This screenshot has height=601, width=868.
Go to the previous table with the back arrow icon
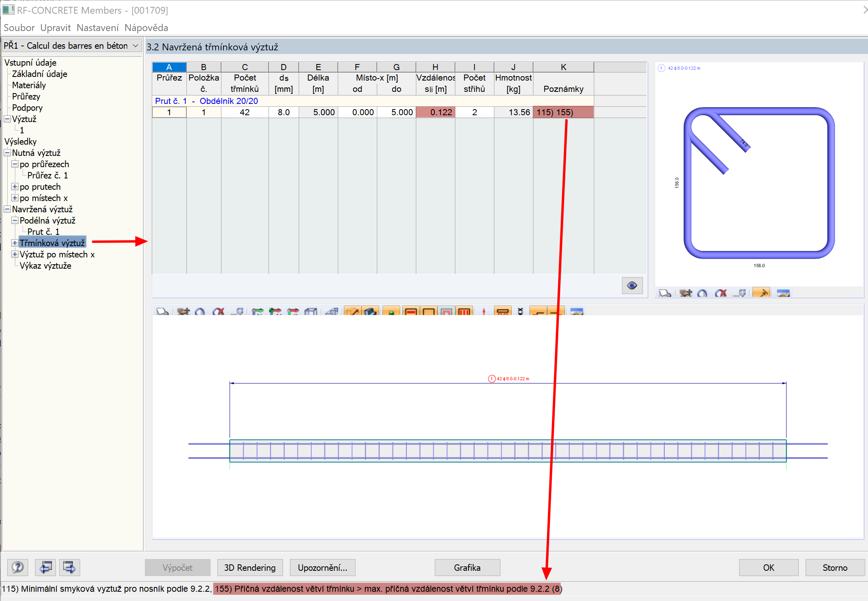pyautogui.click(x=45, y=567)
